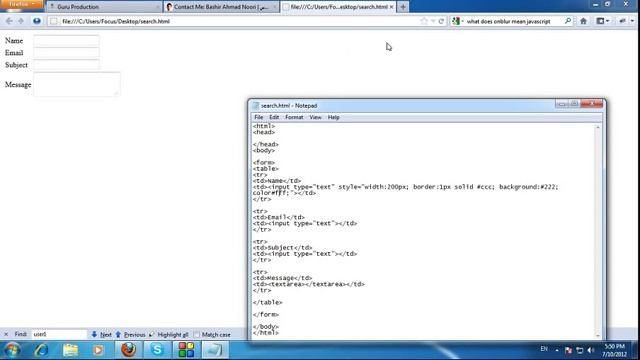
Task: Click the Notepad title bar document icon
Action: 256,106
